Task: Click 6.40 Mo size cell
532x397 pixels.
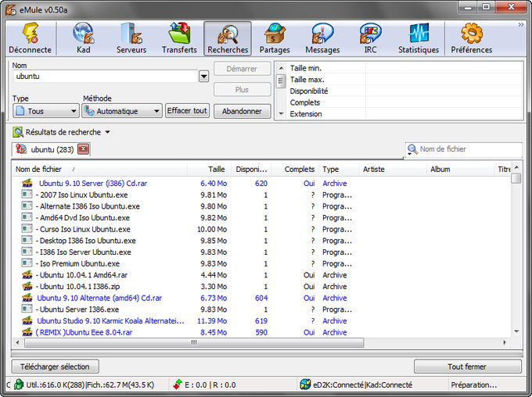Action: click(214, 184)
